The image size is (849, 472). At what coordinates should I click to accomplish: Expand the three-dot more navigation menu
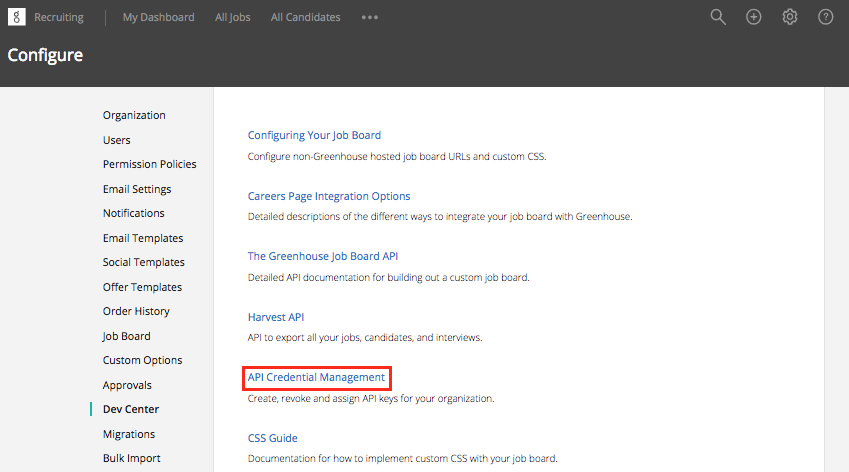(370, 17)
